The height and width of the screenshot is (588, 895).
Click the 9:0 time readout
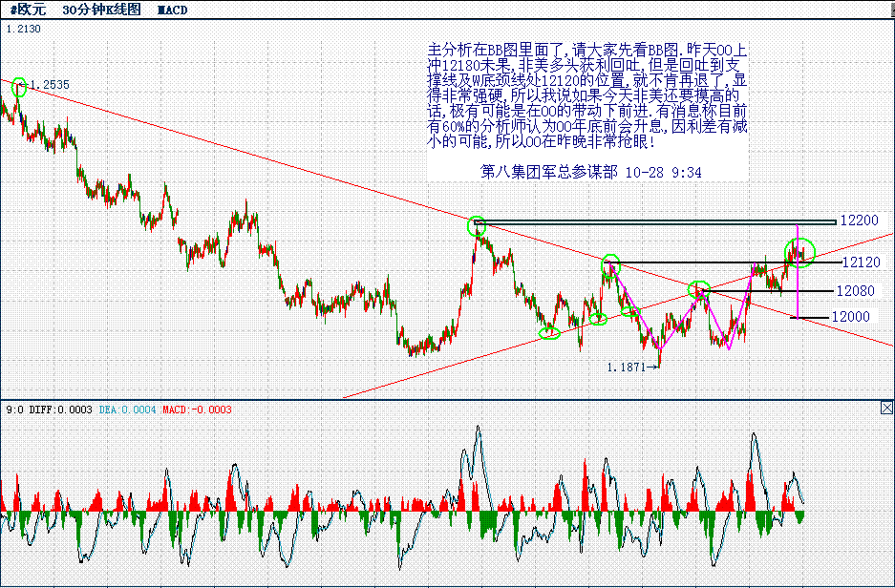[15, 409]
